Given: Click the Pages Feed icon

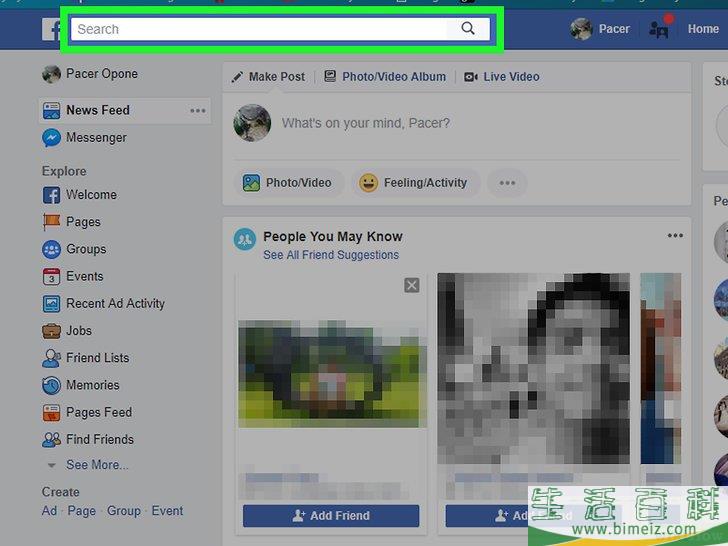Looking at the screenshot, I should coord(51,413).
